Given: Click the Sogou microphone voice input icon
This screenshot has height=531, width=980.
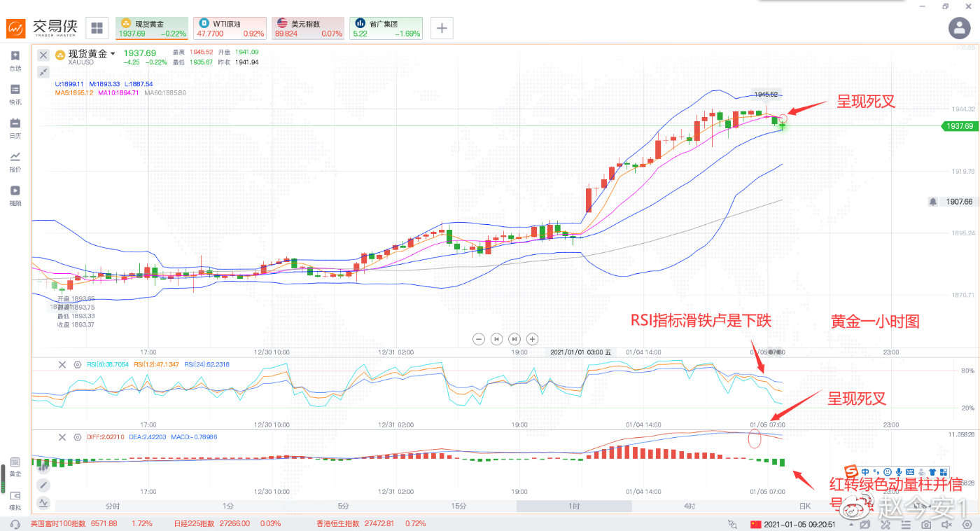Looking at the screenshot, I should coord(899,471).
